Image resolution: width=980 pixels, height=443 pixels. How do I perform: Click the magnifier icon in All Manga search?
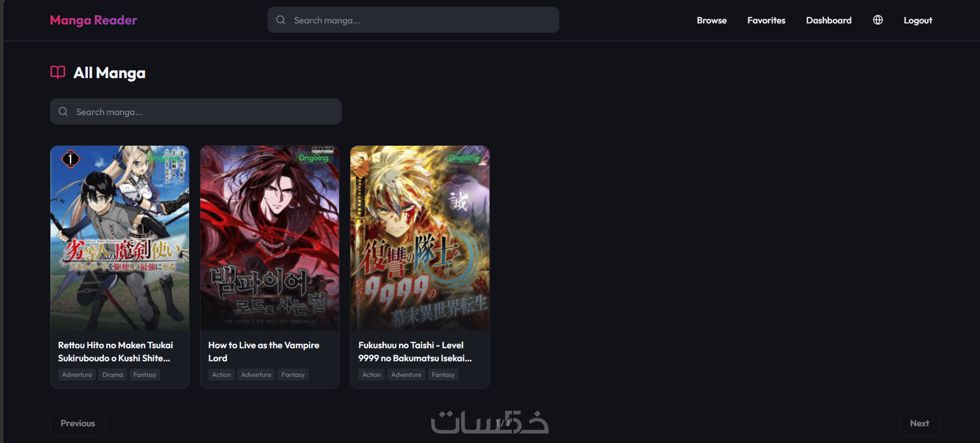[63, 111]
